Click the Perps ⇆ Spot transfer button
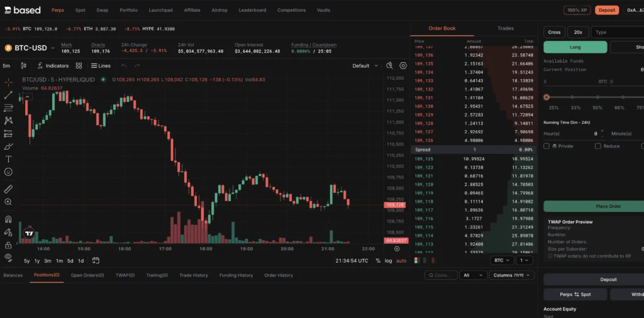The width and height of the screenshot is (644, 318). tap(575, 294)
